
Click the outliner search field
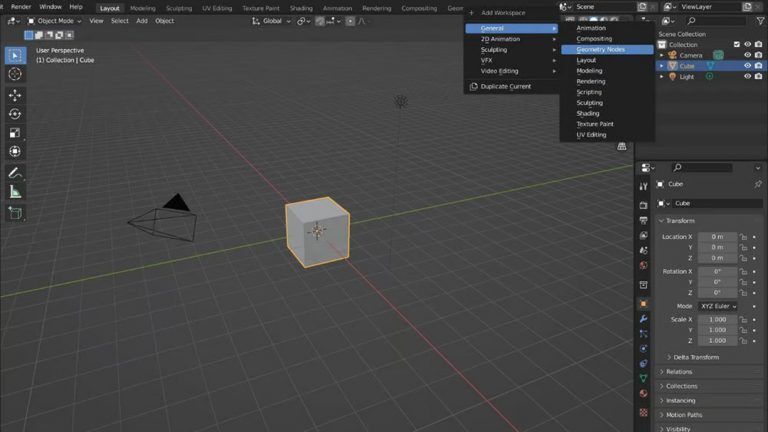[x=716, y=21]
